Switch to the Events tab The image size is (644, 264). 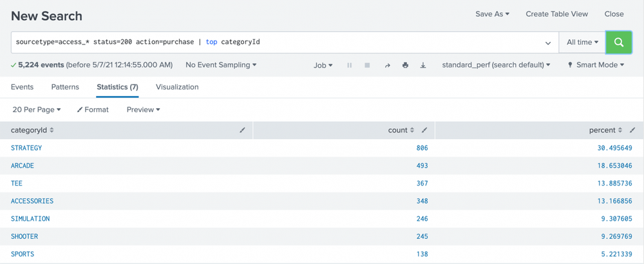click(22, 87)
